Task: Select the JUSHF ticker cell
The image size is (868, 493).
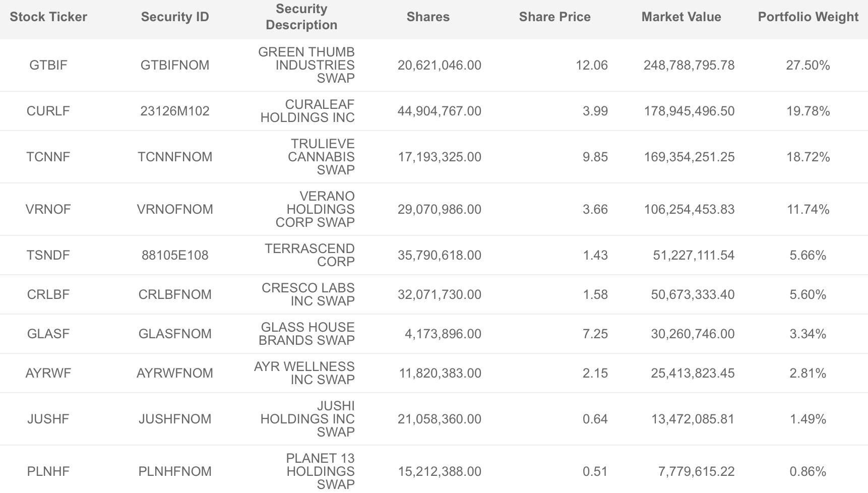Action: pyautogui.click(x=48, y=419)
